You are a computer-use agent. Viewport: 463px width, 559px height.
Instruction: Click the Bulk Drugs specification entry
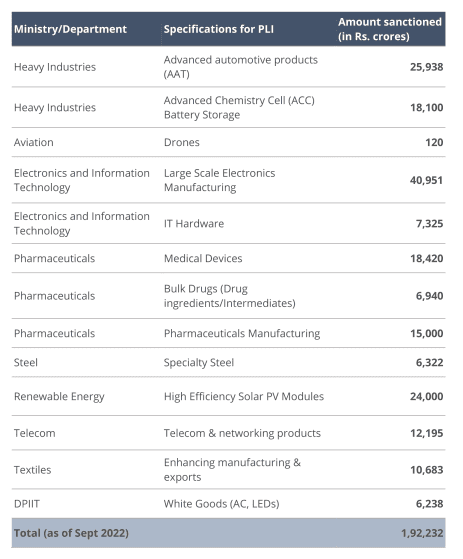230,296
